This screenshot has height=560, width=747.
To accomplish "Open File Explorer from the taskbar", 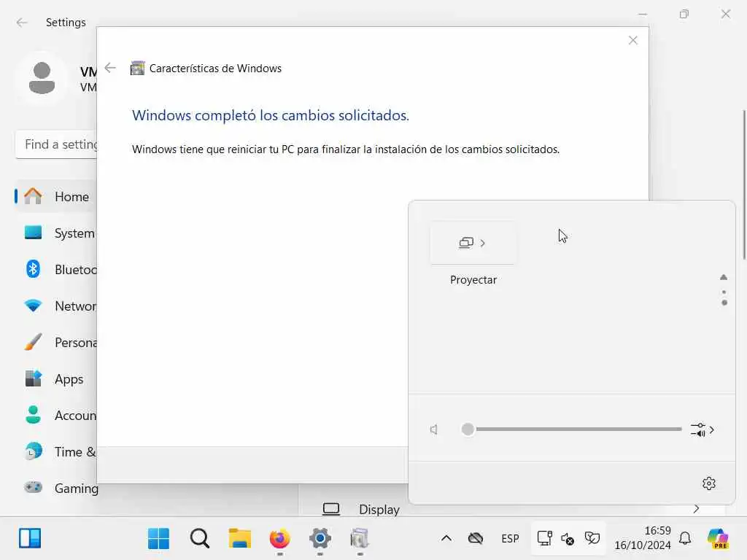I will [x=239, y=539].
